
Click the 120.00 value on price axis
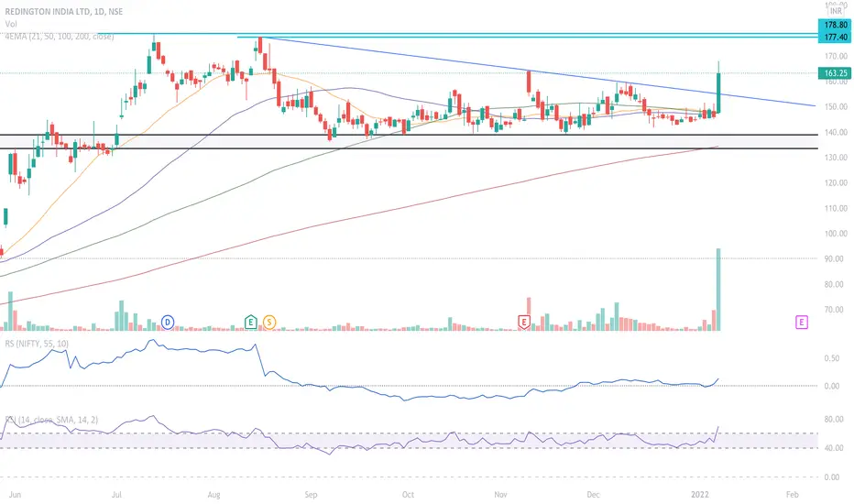pos(836,183)
